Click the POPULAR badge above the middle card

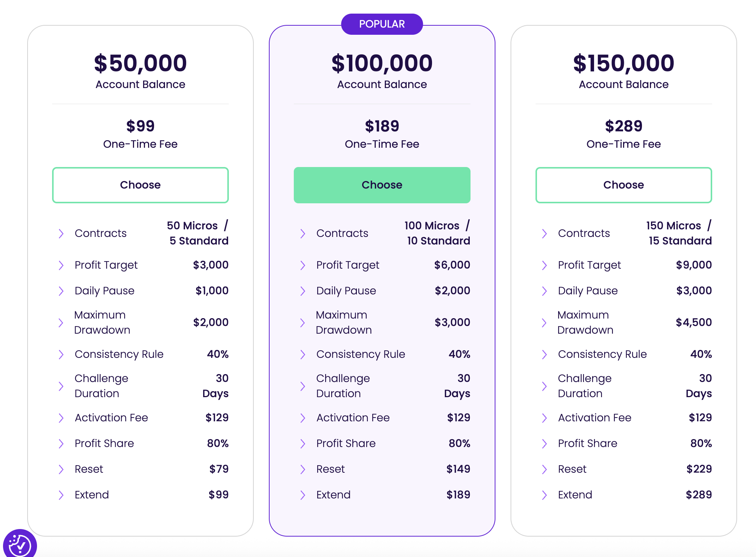coord(382,23)
